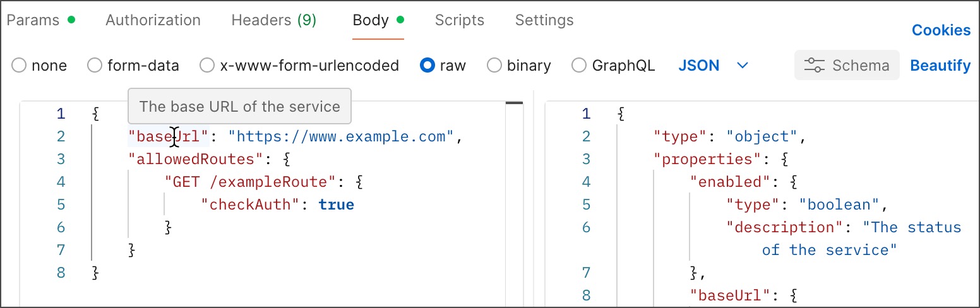This screenshot has width=980, height=308.
Task: Select the none body type
Action: tap(39, 66)
